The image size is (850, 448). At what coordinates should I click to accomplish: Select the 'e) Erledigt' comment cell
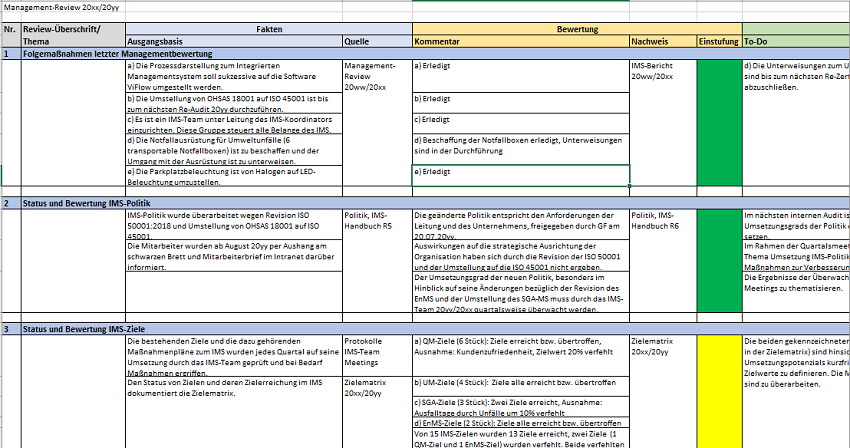[520, 175]
